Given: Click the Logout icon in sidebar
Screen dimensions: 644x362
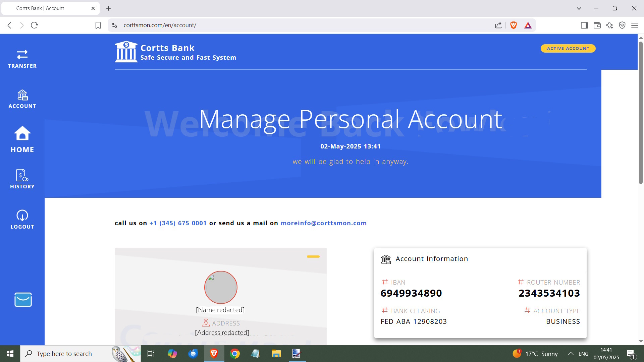Looking at the screenshot, I should click(22, 220).
